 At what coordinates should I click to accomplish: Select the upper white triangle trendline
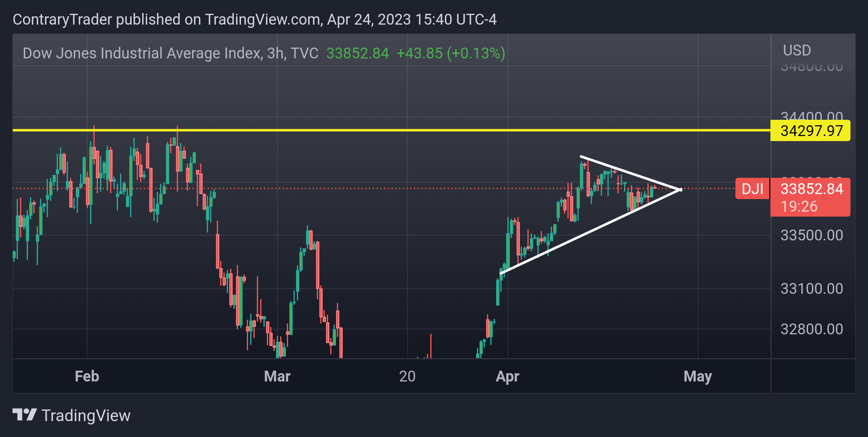630,173
